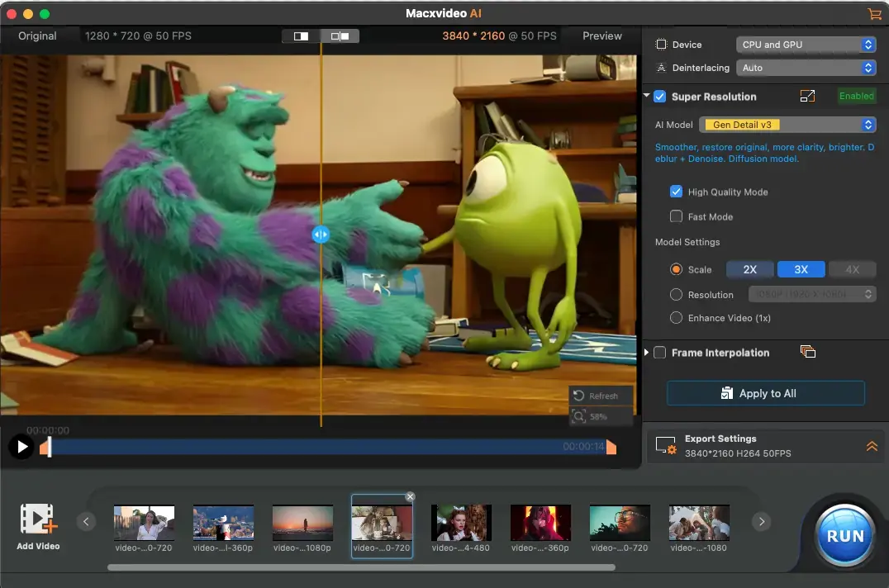Viewport: 889px width, 588px height.
Task: Select the Resolution radio button
Action: click(676, 294)
